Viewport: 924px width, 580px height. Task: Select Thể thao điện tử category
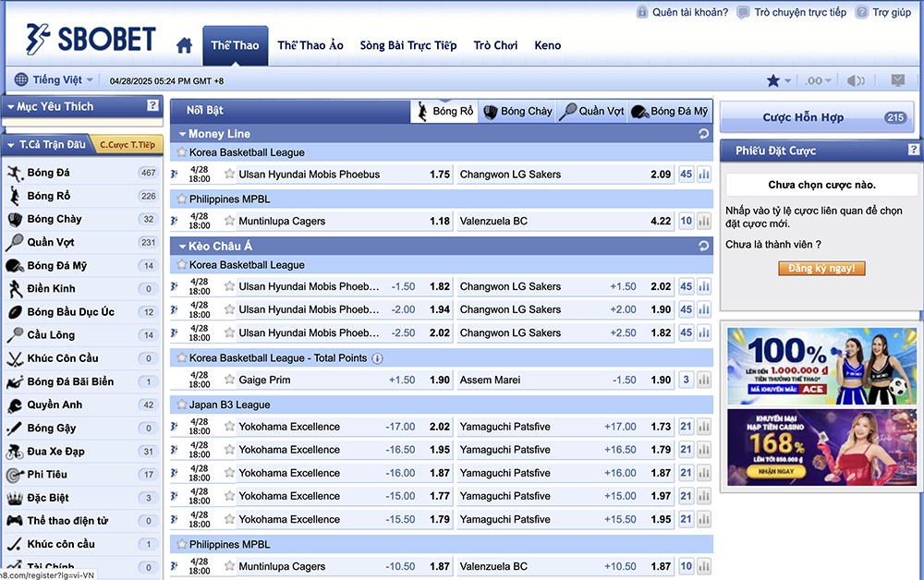coord(82,521)
